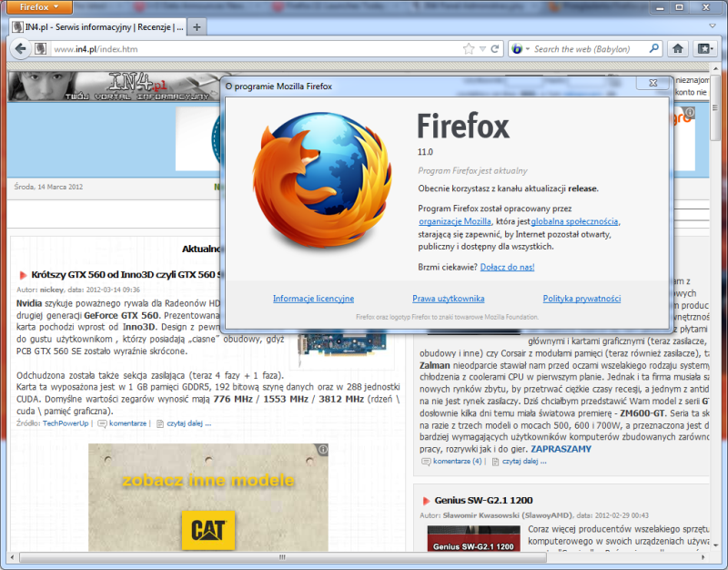Focus the www.in4.pl address bar
Viewport: 728px width, 570px height.
[256, 49]
